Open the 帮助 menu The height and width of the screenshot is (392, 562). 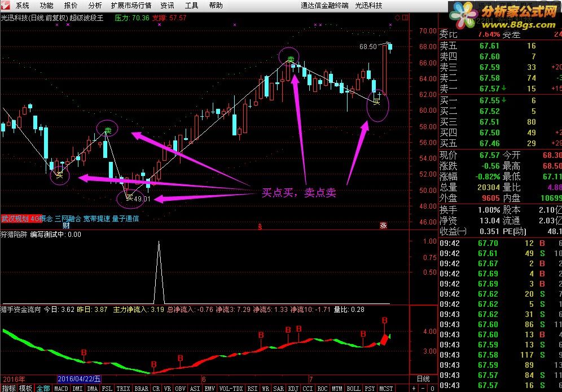click(x=216, y=6)
